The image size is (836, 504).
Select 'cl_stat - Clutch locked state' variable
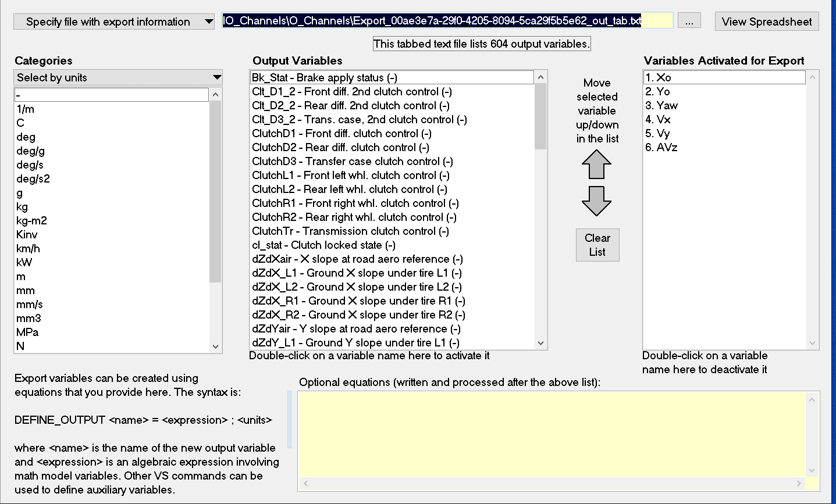click(392, 245)
